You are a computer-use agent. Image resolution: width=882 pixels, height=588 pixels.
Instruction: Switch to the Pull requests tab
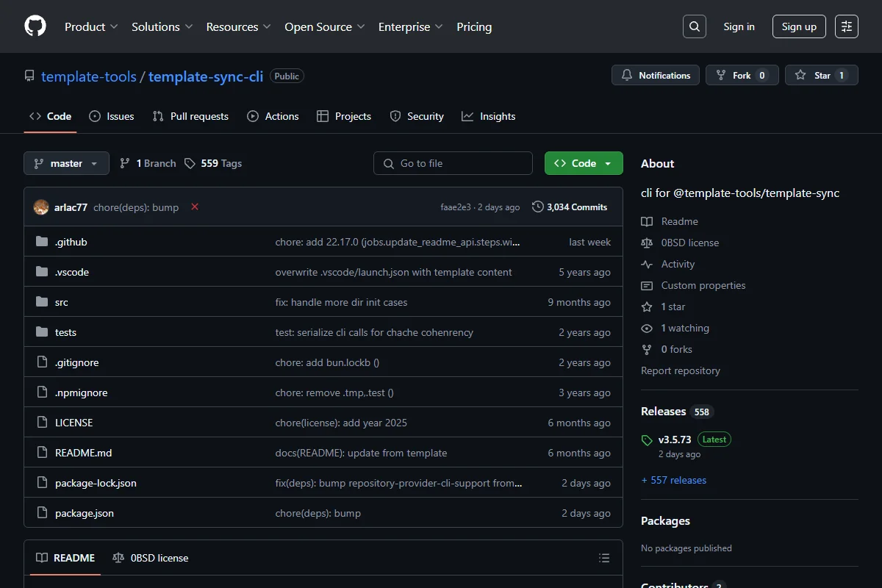(190, 116)
